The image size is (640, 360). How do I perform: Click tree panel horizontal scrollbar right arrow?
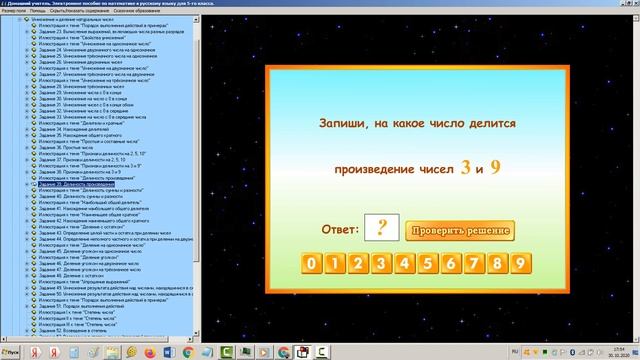tap(190, 339)
